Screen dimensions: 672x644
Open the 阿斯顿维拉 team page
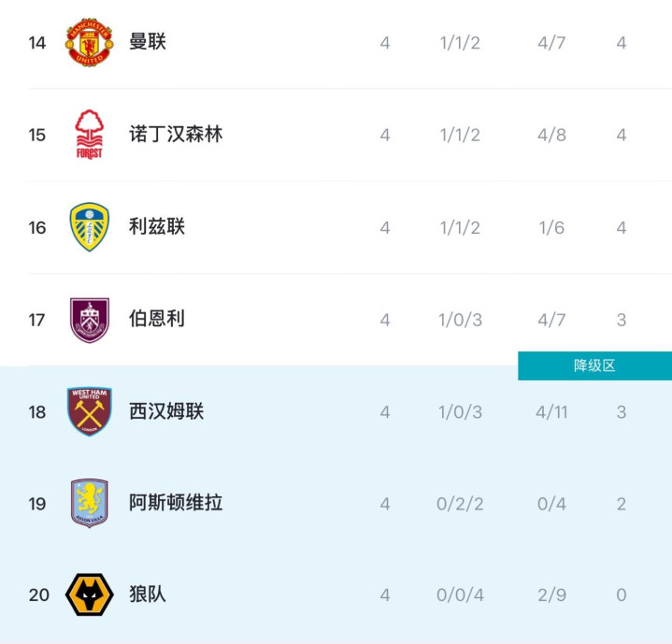pos(176,503)
